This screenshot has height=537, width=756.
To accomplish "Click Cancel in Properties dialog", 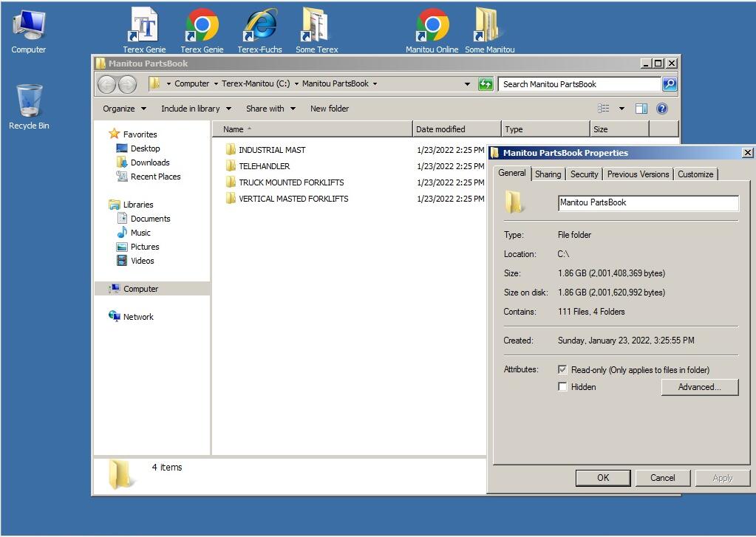I will tap(662, 478).
